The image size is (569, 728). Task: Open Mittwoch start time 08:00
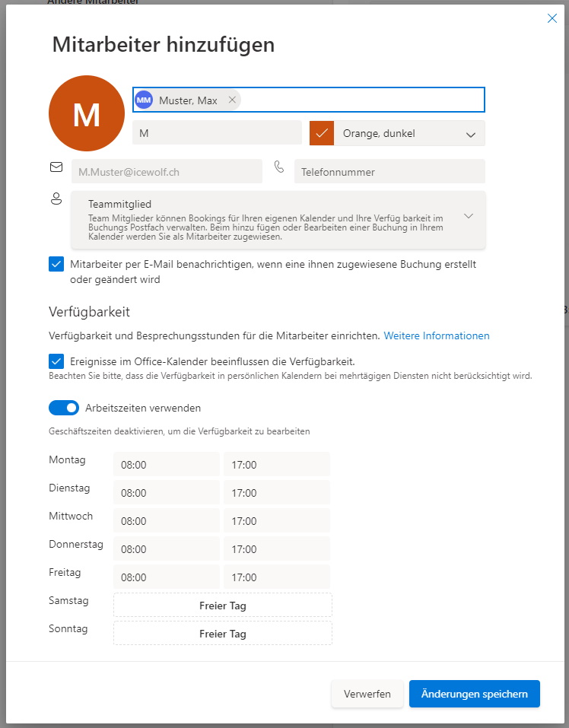tap(166, 521)
